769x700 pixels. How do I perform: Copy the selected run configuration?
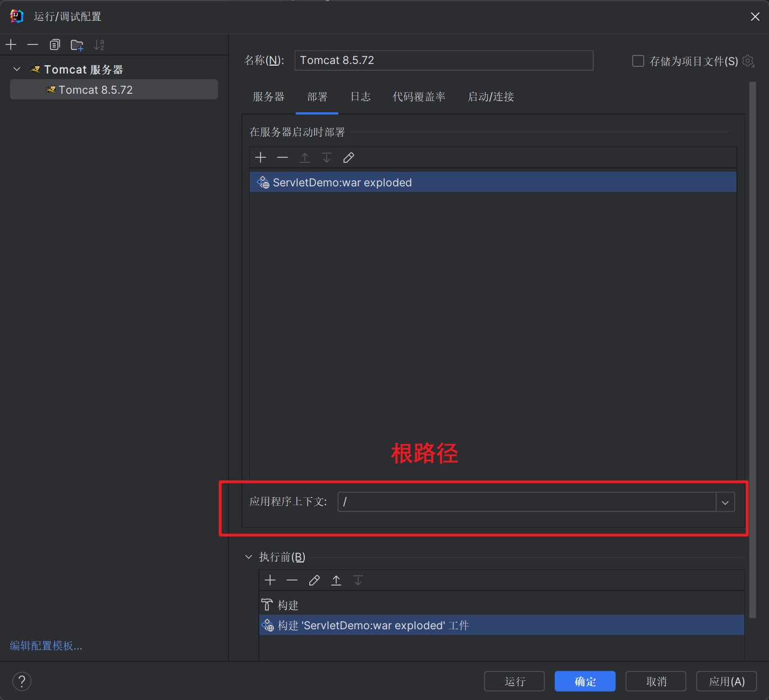(54, 45)
